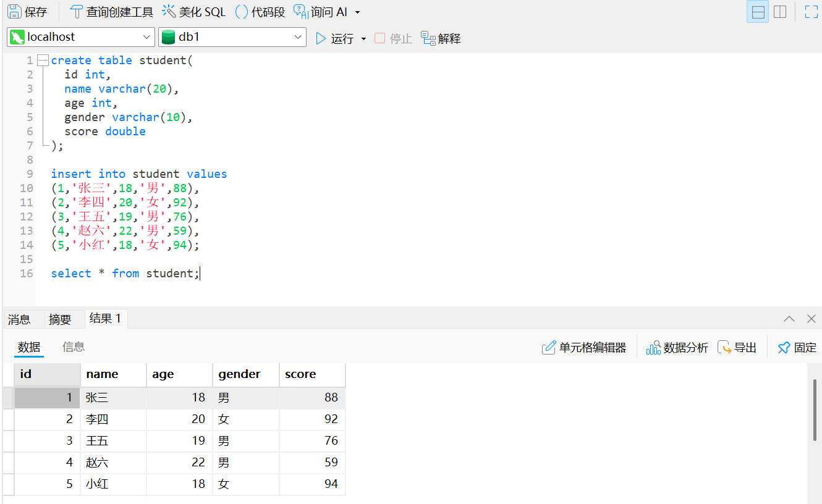Switch to side-by-side layout view icon
The height and width of the screenshot is (504, 822).
pos(780,12)
